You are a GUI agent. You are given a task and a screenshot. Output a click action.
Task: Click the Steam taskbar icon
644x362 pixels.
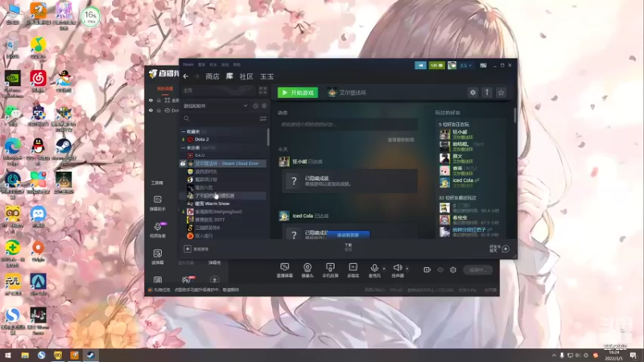[x=91, y=355]
